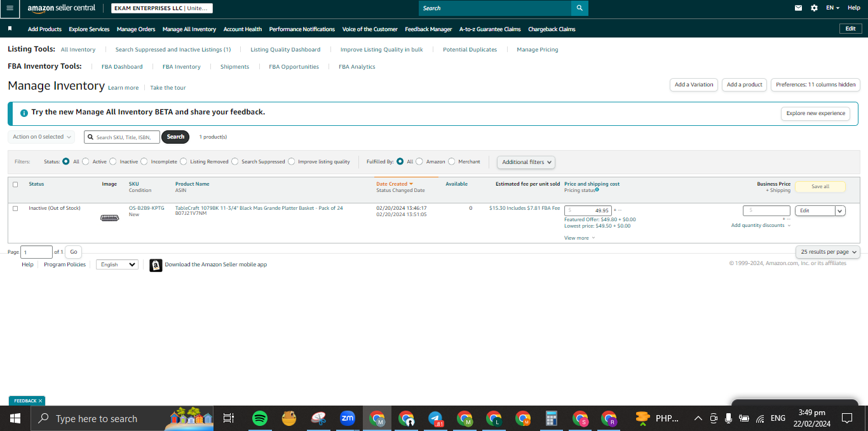The image size is (868, 431).
Task: Click the price field showing 49.95
Action: click(588, 210)
